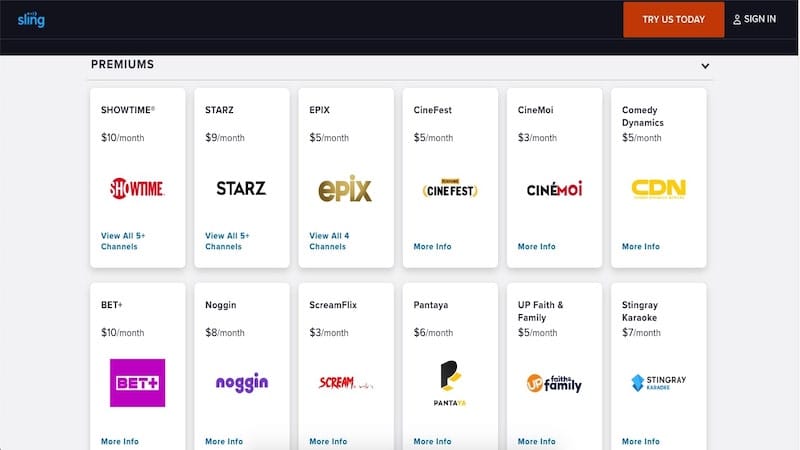The image size is (800, 450).
Task: Open More Info for BET+
Action: tap(119, 441)
